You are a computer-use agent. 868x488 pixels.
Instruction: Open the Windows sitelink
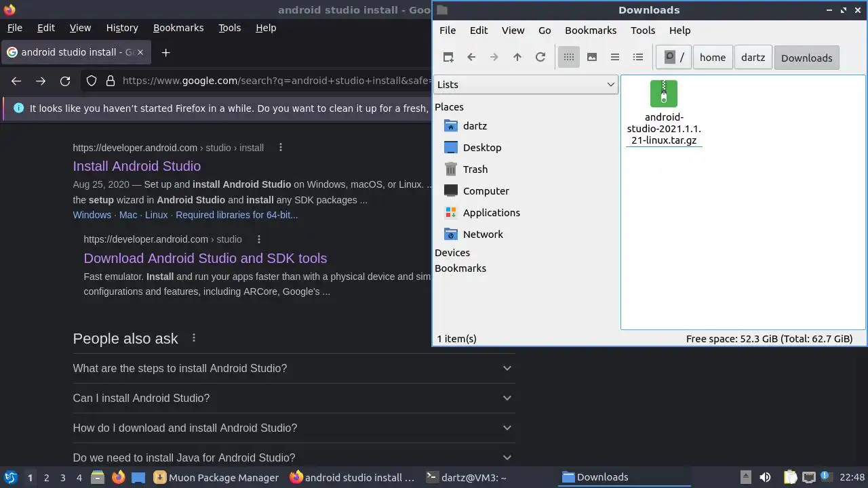coord(92,215)
